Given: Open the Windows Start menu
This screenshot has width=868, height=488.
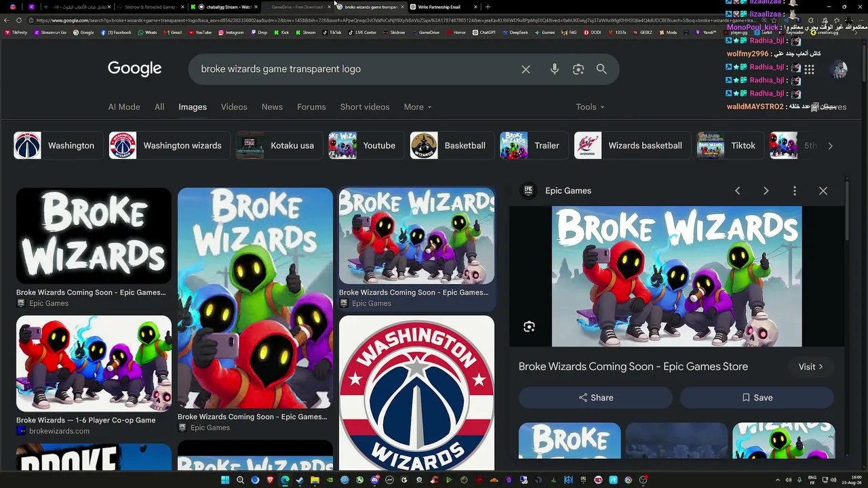Looking at the screenshot, I should coord(225,480).
